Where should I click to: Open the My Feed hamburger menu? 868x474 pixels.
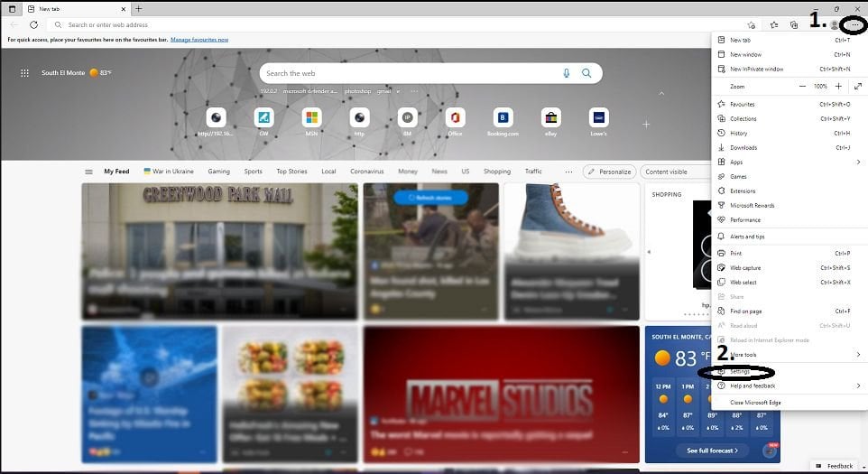click(x=88, y=172)
